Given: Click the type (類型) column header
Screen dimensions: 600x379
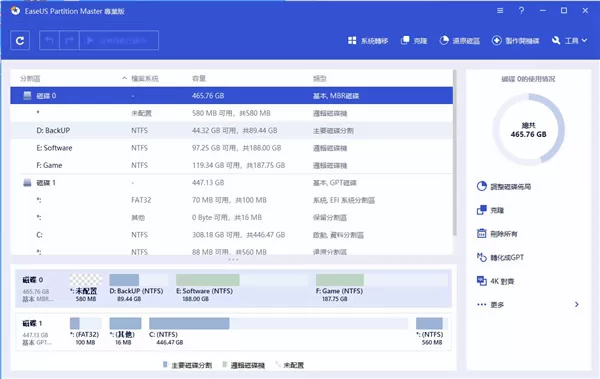Looking at the screenshot, I should 320,78.
